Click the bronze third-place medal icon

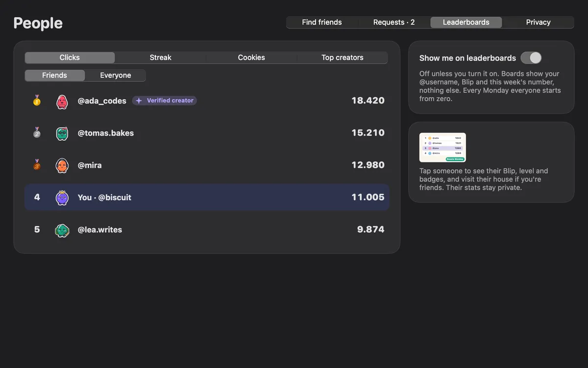pos(37,165)
